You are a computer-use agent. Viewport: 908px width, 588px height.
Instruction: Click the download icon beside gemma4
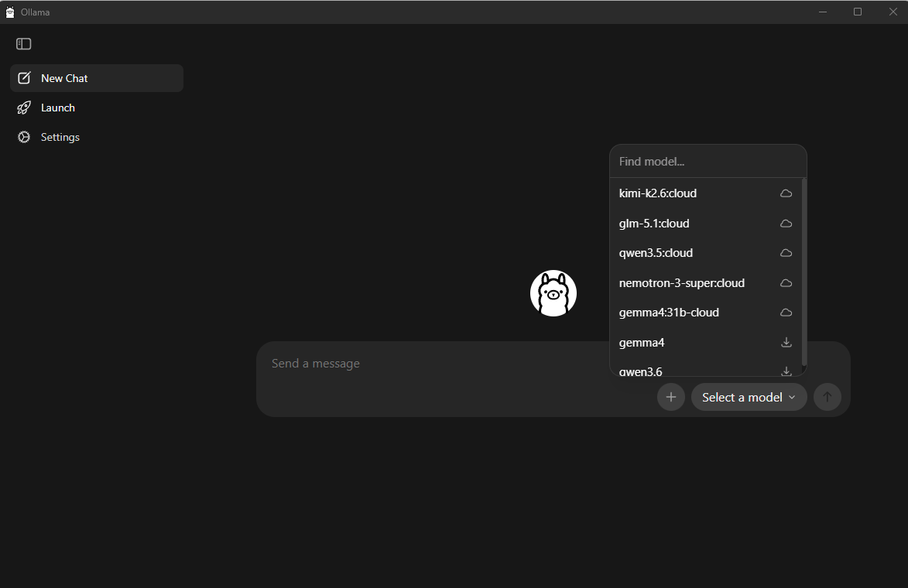(786, 343)
